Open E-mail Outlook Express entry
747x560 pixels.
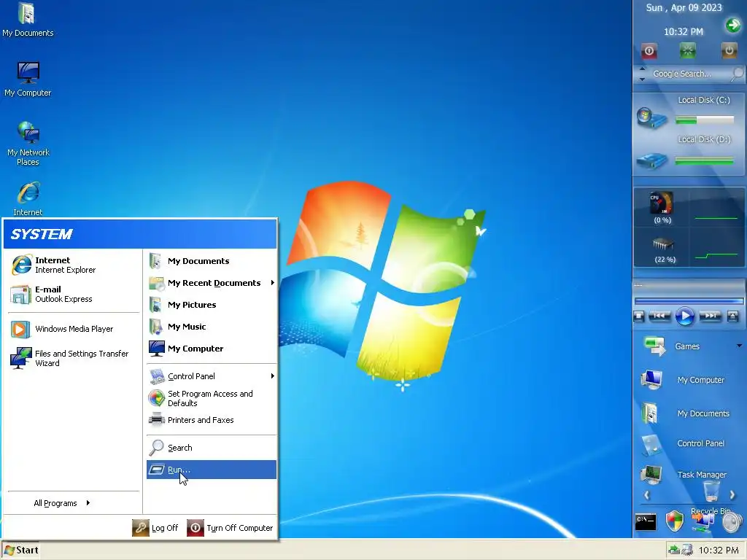(x=74, y=295)
